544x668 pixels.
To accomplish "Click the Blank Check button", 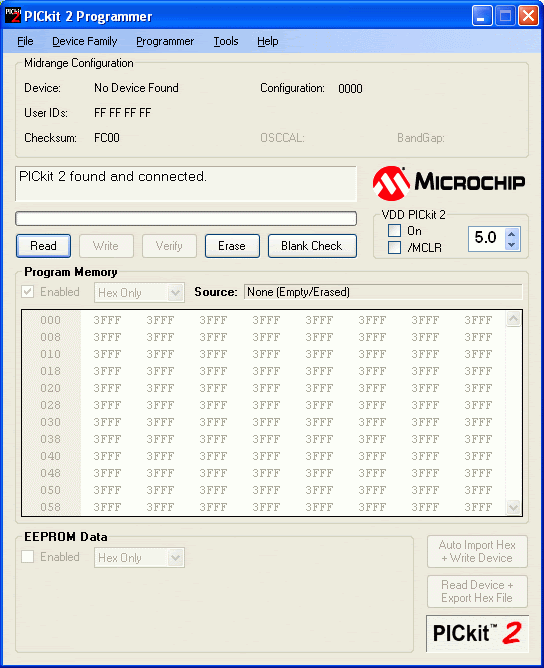I will [x=312, y=246].
